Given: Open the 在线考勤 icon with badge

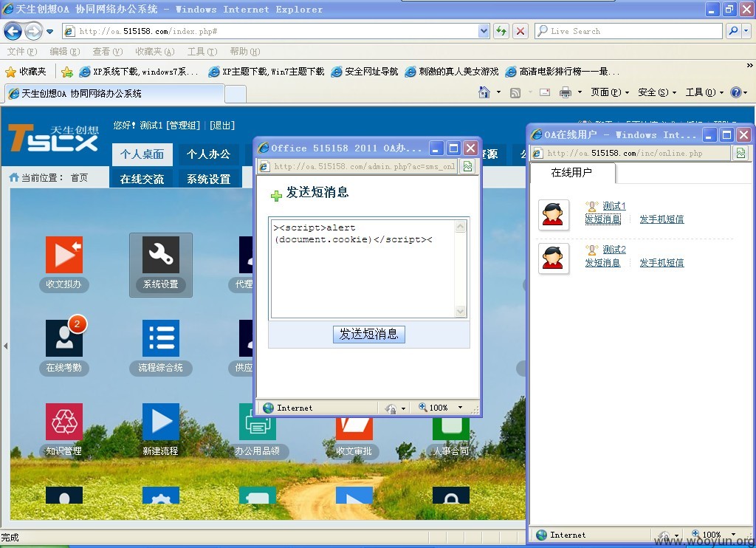Looking at the screenshot, I should (x=64, y=338).
